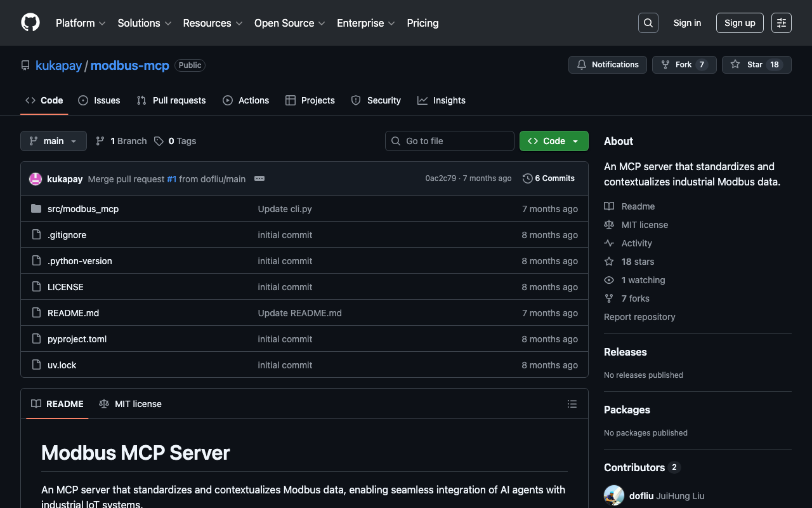Click the appearance settings icon in header
Image resolution: width=812 pixels, height=508 pixels.
point(781,23)
